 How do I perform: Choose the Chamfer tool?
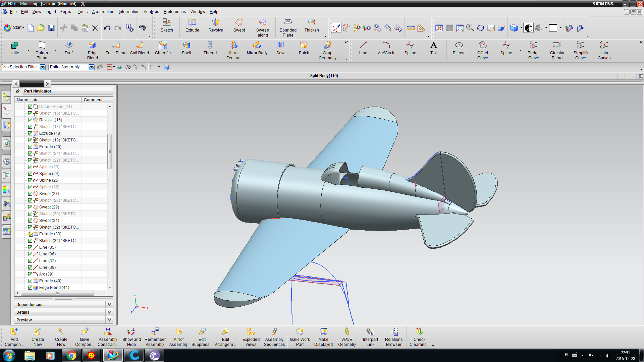coord(163,46)
